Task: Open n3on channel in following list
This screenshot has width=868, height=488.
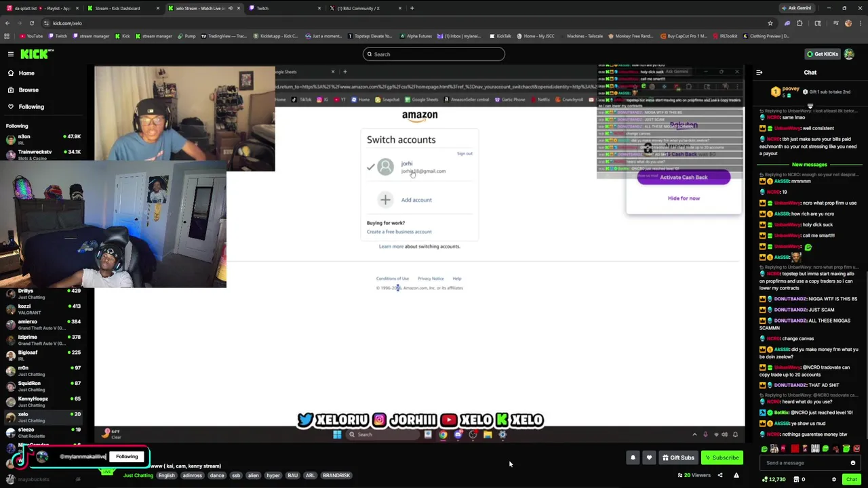Action: coord(43,140)
